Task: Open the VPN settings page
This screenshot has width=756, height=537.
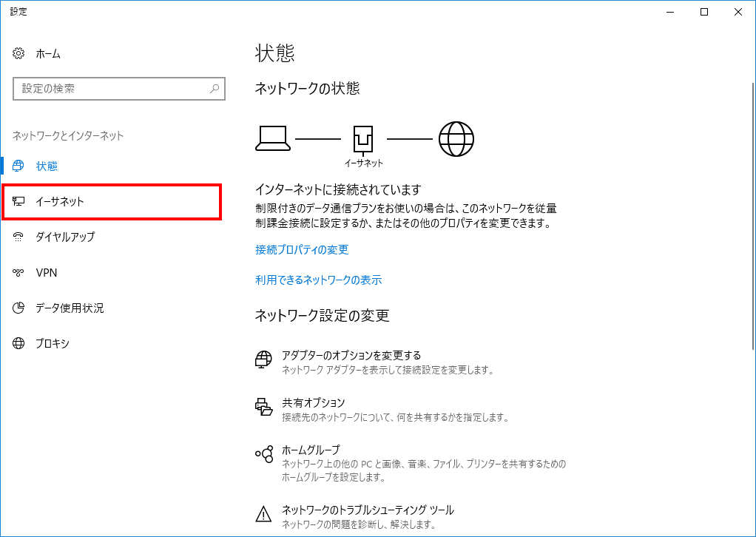Action: click(112, 272)
